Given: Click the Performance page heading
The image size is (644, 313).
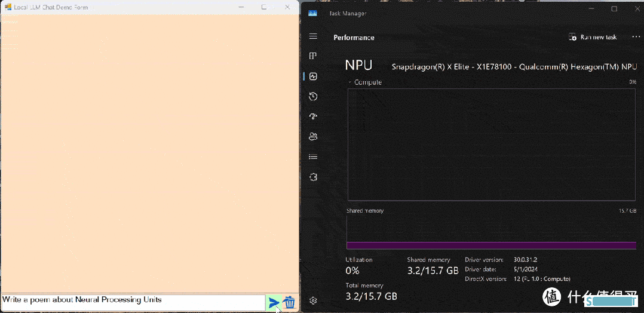Looking at the screenshot, I should pyautogui.click(x=354, y=38).
